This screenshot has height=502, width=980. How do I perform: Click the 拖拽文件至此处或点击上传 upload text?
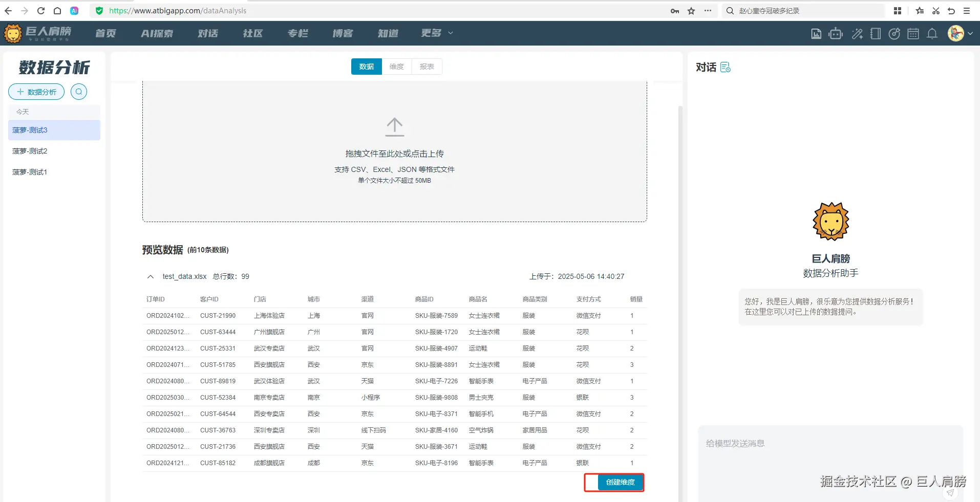[395, 154]
